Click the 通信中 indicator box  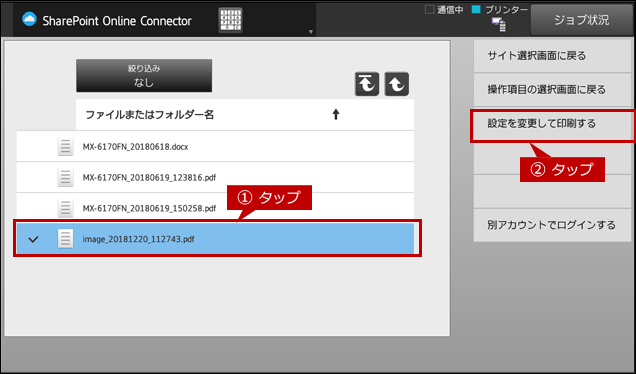point(429,9)
